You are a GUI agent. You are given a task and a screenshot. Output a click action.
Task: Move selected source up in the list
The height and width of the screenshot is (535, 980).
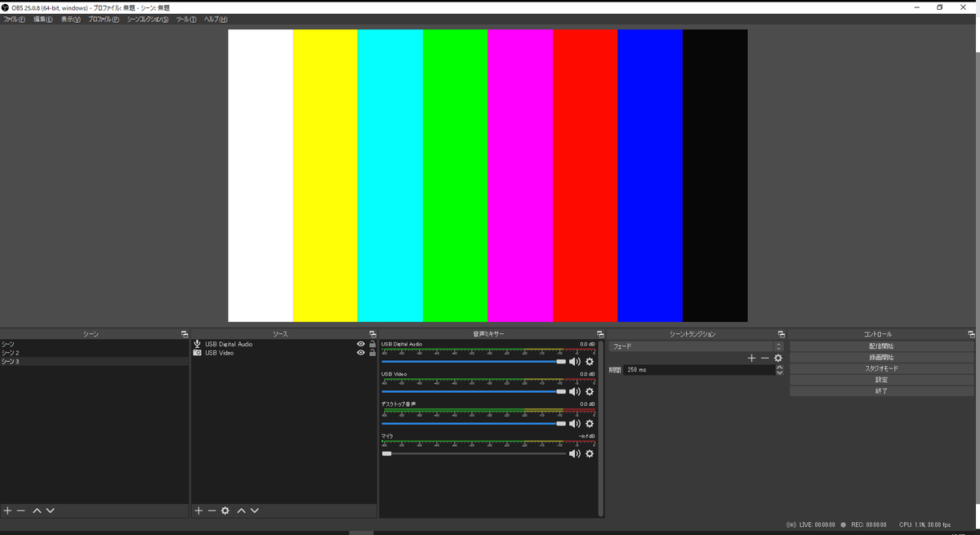(241, 510)
